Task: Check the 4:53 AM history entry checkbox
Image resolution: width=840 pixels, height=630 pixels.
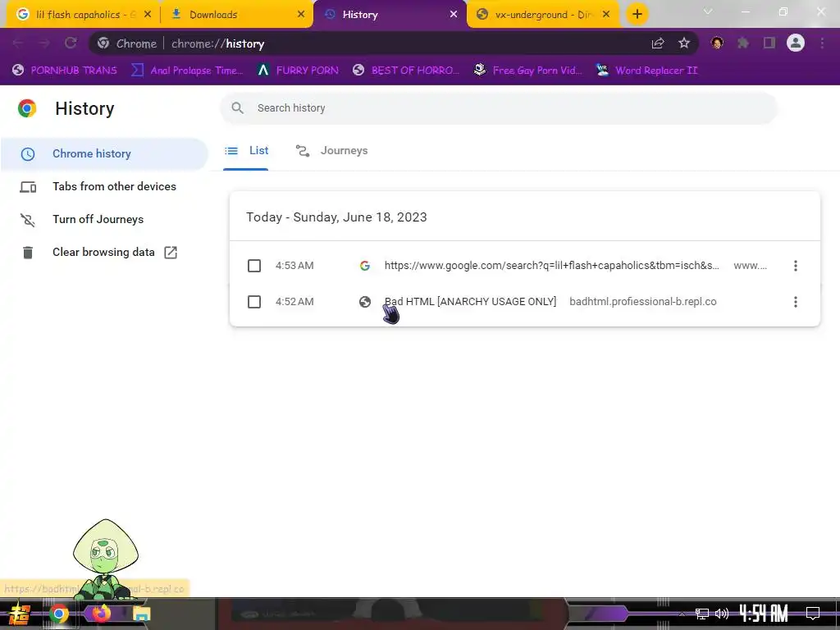Action: [254, 266]
